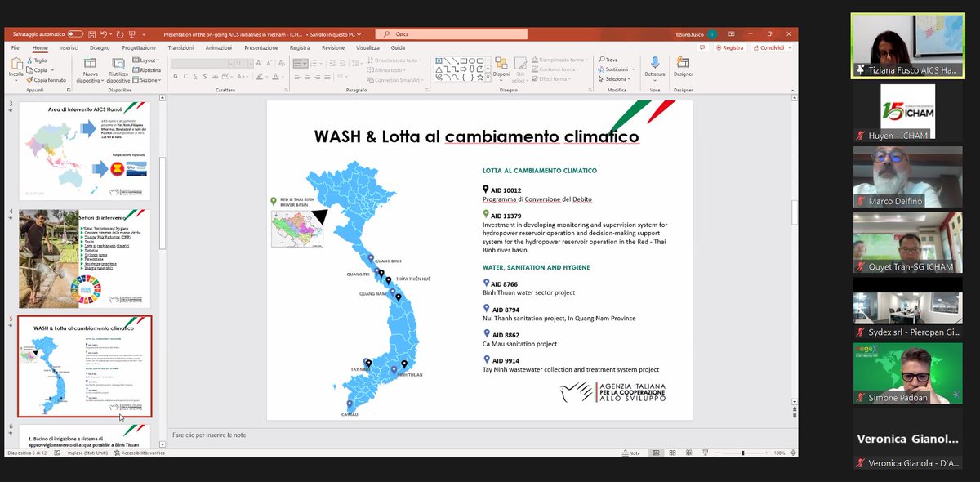Click the bulleted list button
The image size is (980, 482).
[301, 63]
